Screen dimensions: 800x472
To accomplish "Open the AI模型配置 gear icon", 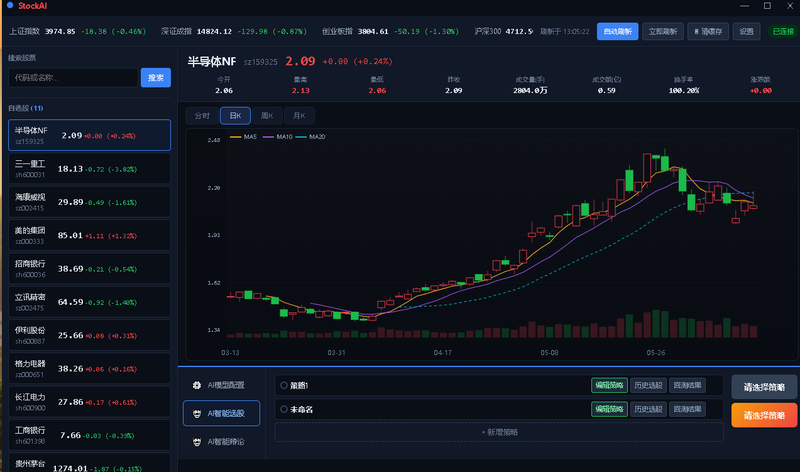I will pyautogui.click(x=197, y=385).
